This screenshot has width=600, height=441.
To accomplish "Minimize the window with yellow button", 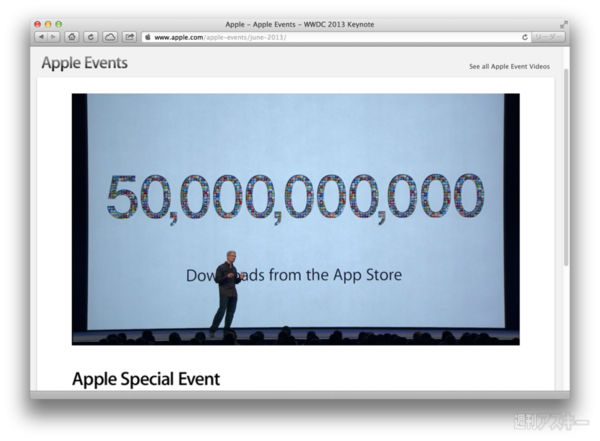I will [48, 24].
